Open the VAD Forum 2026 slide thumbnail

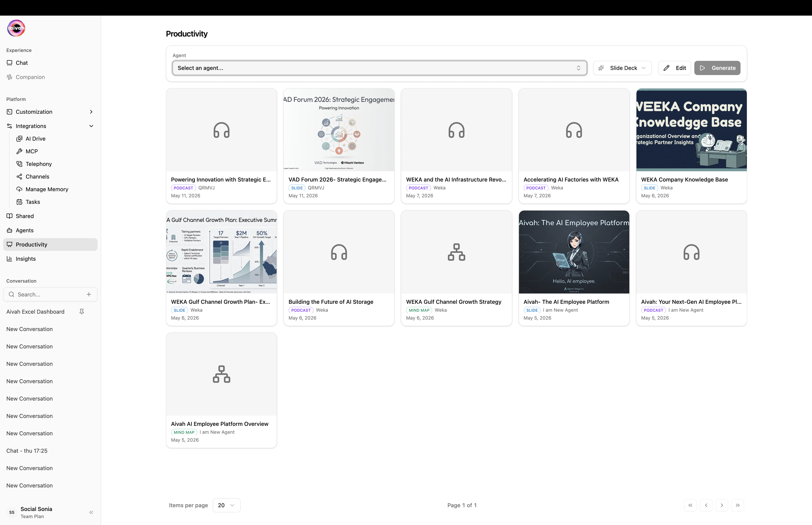tap(339, 130)
